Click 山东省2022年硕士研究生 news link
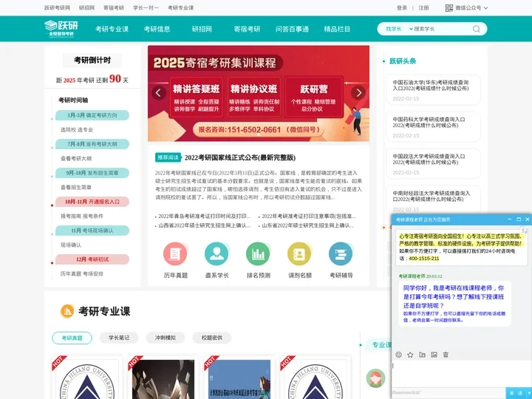 click(x=307, y=225)
